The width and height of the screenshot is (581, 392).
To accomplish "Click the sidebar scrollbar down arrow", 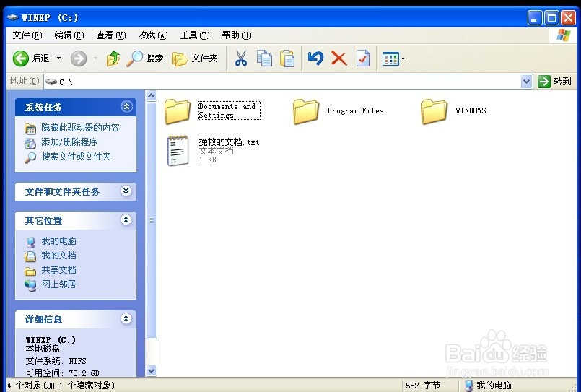I will coord(151,370).
